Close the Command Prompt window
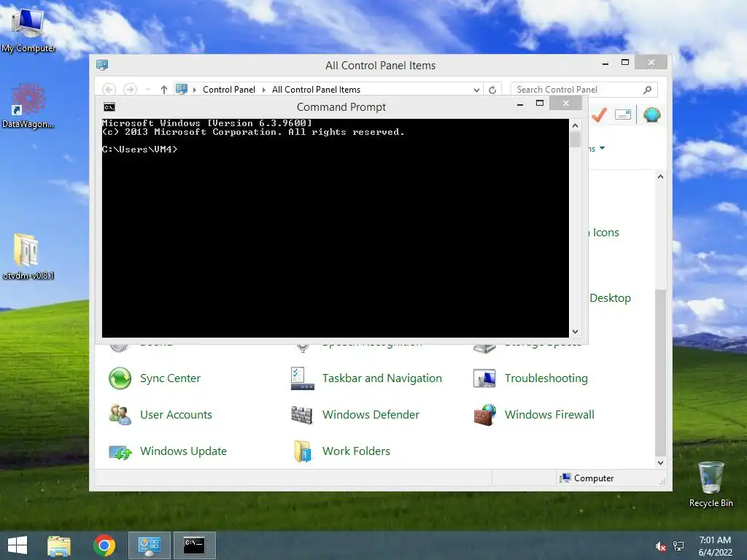747x560 pixels. pos(566,104)
